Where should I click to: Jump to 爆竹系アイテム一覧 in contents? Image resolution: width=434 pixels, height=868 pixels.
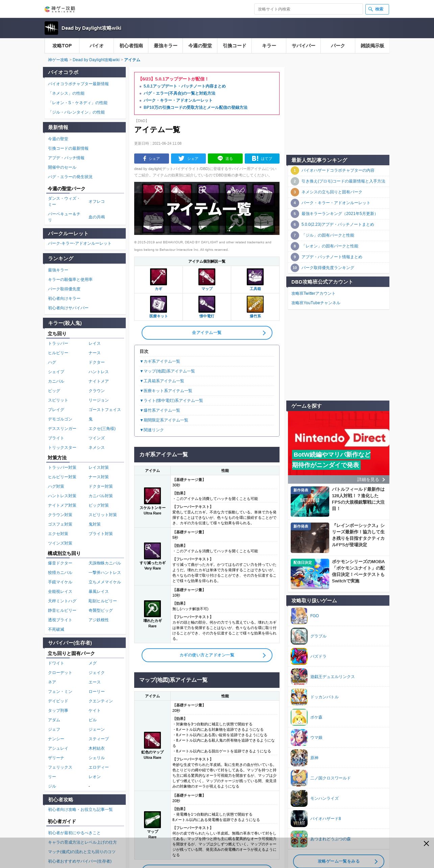160,410
